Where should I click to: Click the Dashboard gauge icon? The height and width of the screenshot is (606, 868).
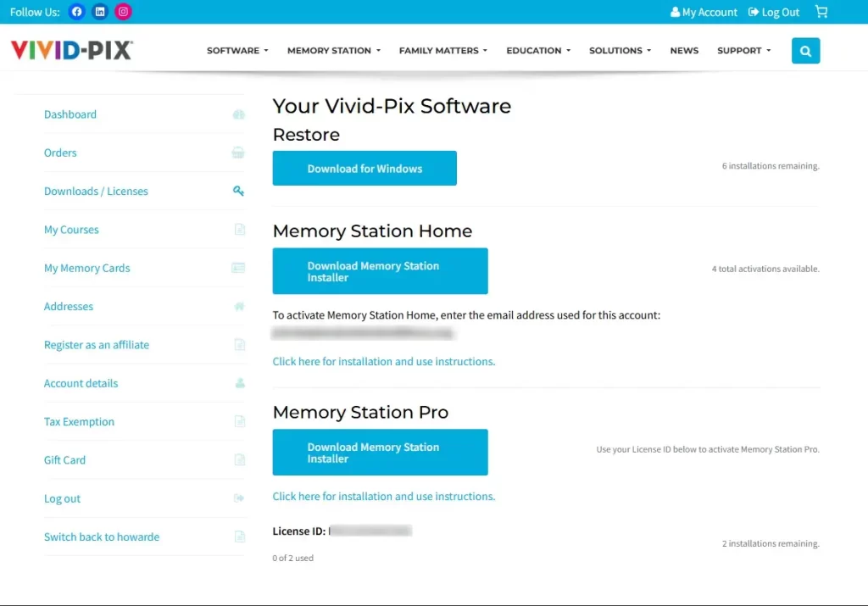point(238,114)
